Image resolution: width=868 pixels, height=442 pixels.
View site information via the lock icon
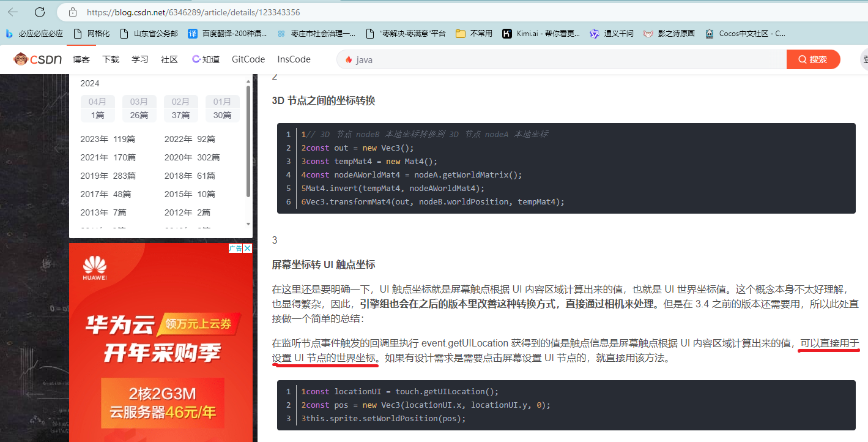[73, 12]
